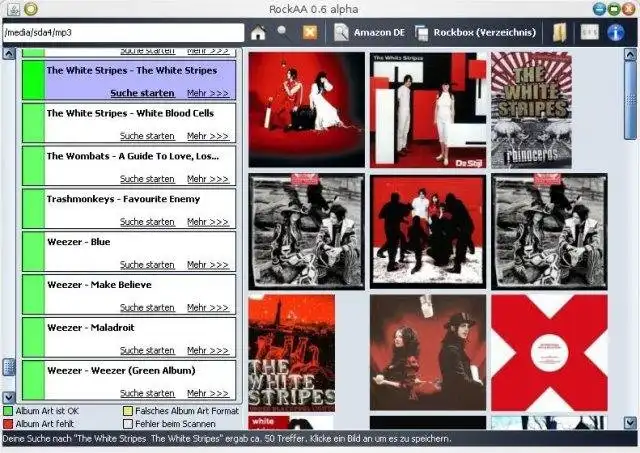This screenshot has height=453, width=640.
Task: Pick black-and-white cover in left column
Action: click(x=307, y=231)
